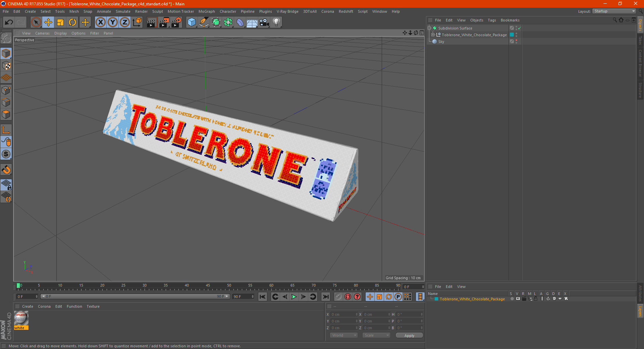Open the Content Browser side tab

tap(640, 63)
